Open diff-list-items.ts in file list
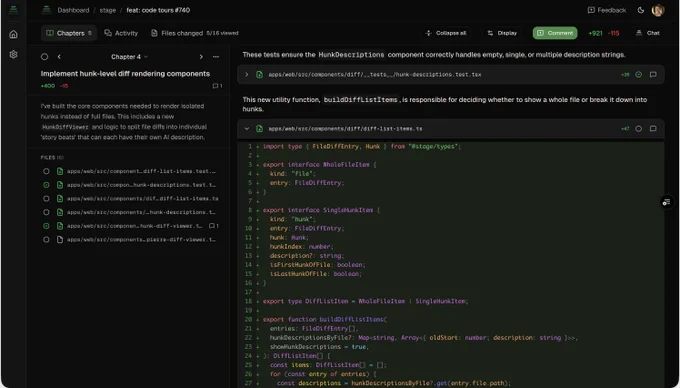Image resolution: width=680 pixels, height=388 pixels. tap(143, 199)
